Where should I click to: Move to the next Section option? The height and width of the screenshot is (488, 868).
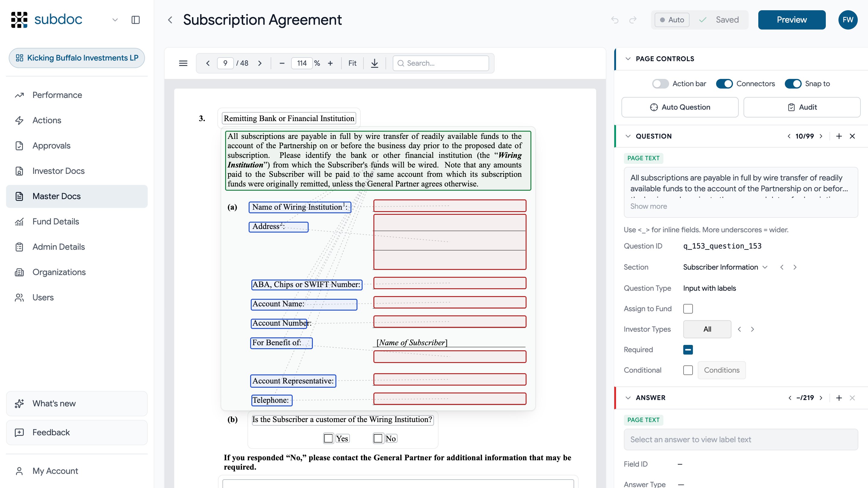point(795,267)
